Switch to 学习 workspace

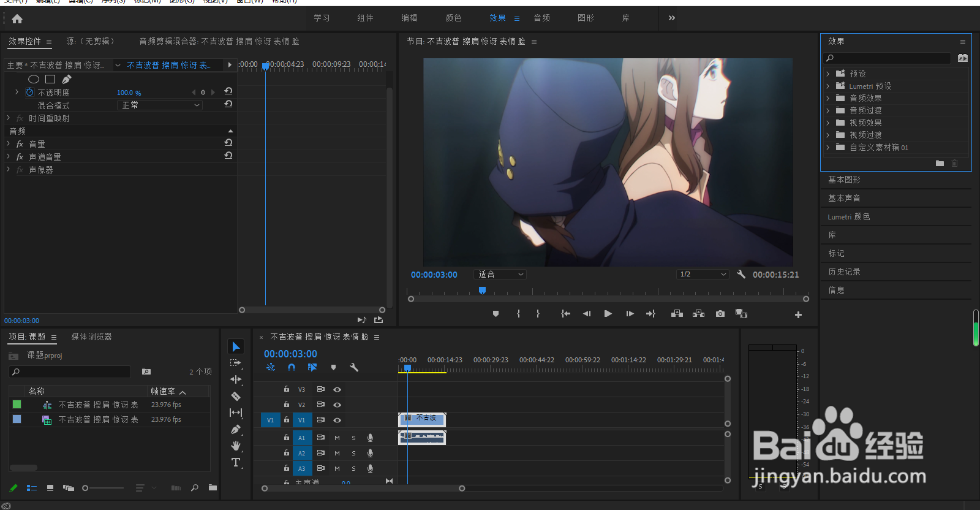click(322, 18)
